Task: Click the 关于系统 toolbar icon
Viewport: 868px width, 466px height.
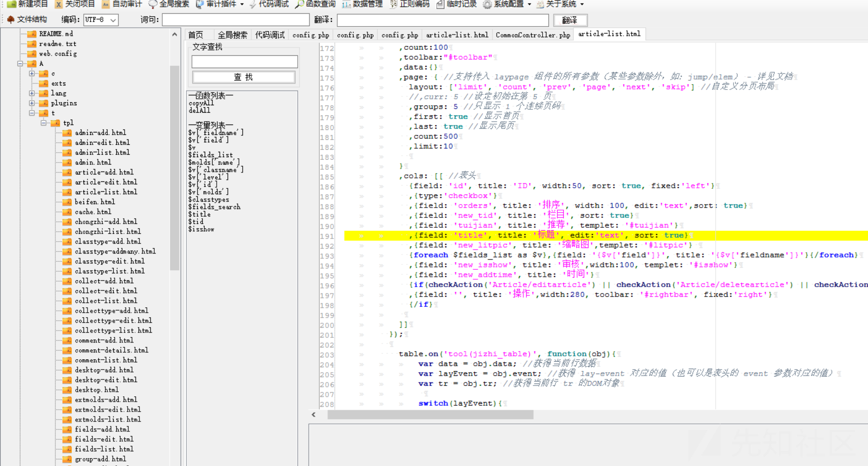Action: pos(540,4)
